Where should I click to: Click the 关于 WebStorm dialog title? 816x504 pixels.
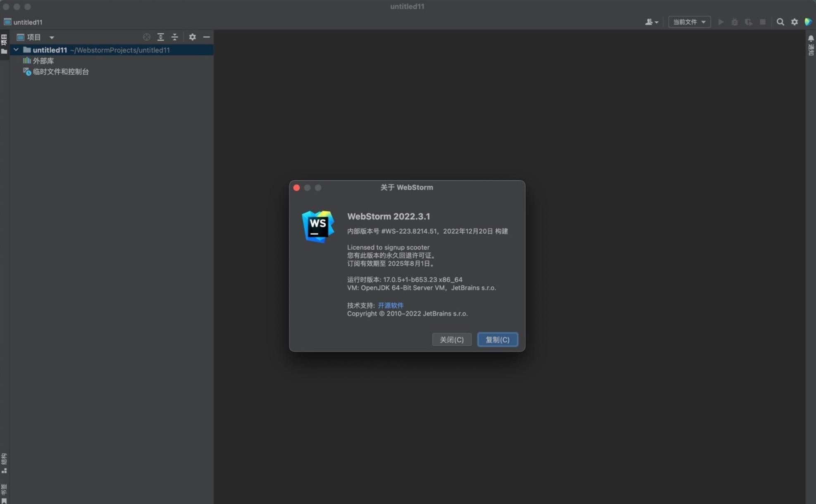pyautogui.click(x=407, y=188)
